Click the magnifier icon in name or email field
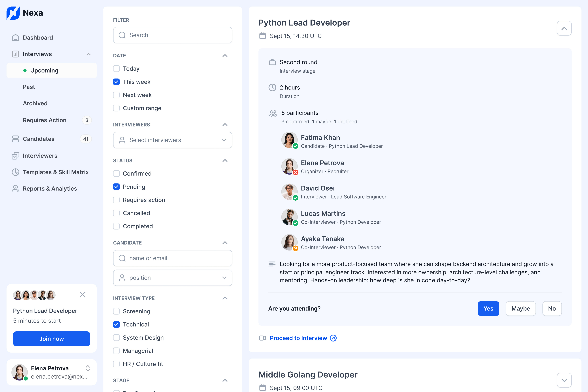 click(122, 258)
